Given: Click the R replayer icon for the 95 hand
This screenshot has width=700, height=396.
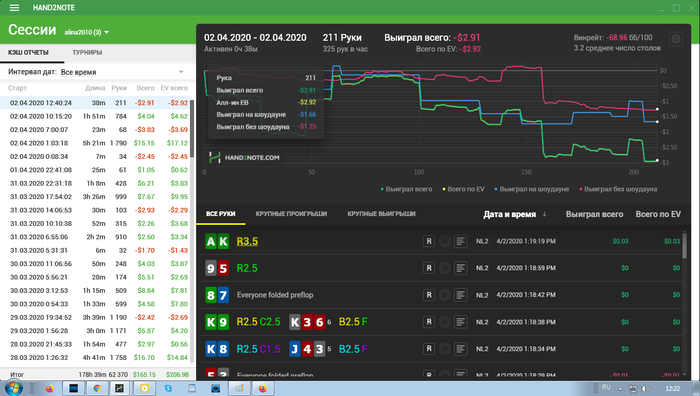Looking at the screenshot, I should coord(429,268).
